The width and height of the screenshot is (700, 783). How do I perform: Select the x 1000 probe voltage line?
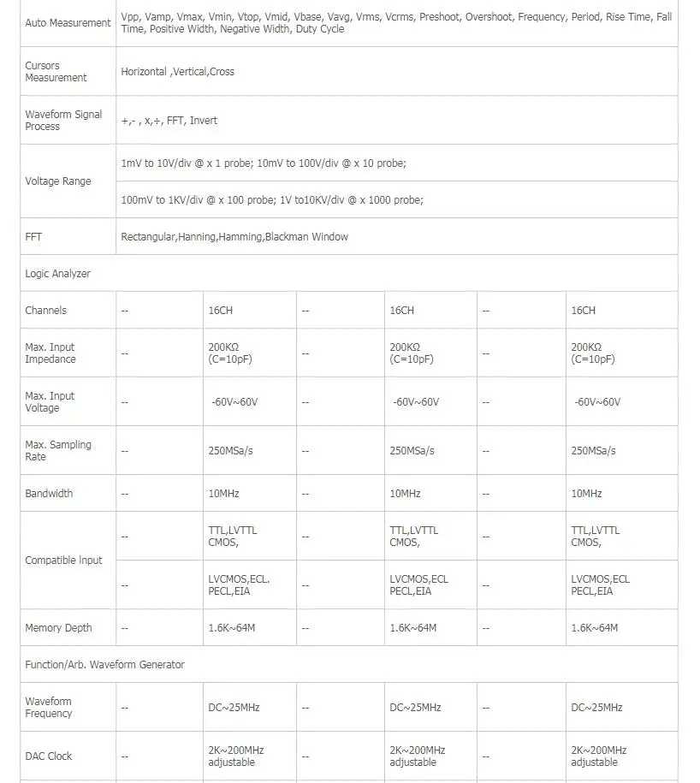[x=272, y=199]
